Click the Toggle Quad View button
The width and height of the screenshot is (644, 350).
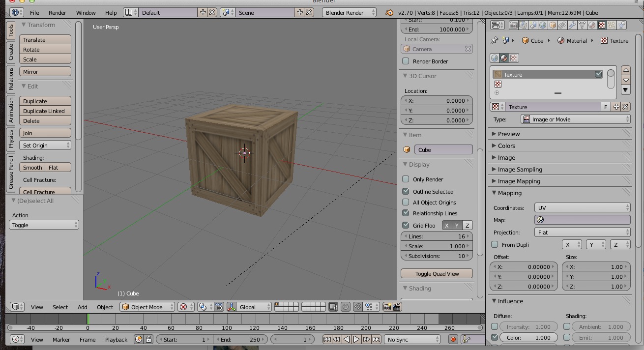[x=437, y=273]
